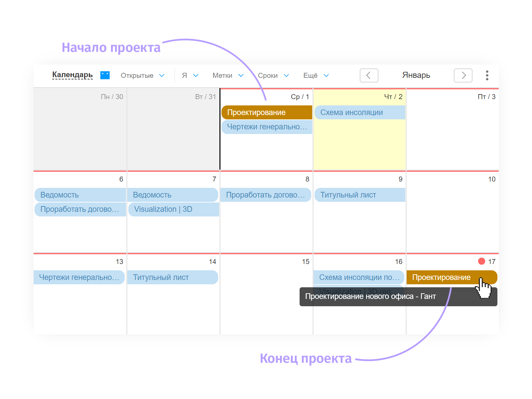Open Проработать догово… task on day 6

pos(80,209)
